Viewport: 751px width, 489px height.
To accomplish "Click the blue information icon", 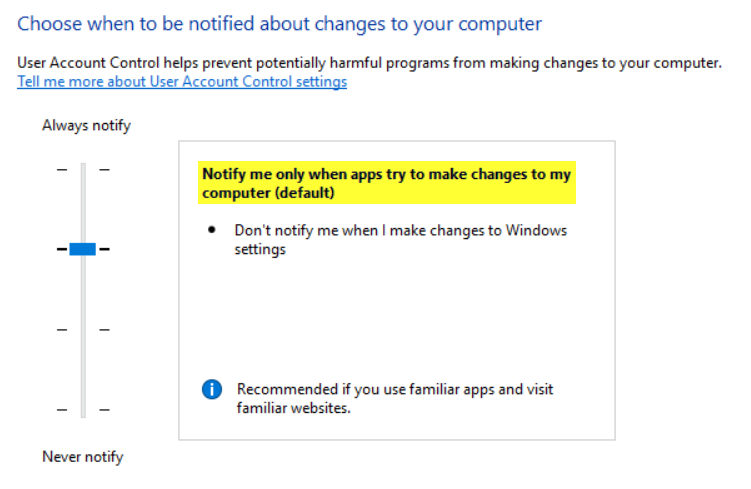I will coord(212,389).
